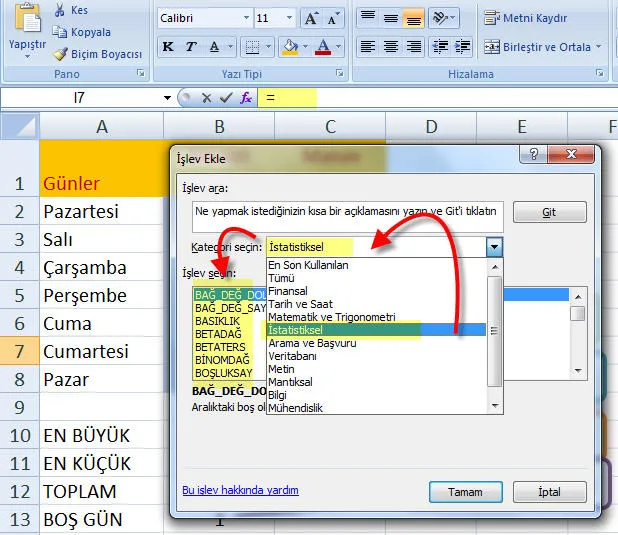Click the fill color paint bucket
This screenshot has width=618, height=535.
pyautogui.click(x=289, y=47)
